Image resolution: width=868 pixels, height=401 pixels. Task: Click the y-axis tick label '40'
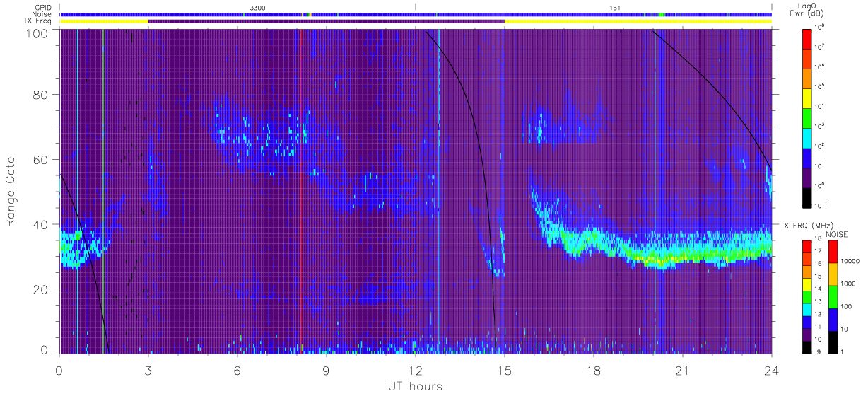(40, 224)
